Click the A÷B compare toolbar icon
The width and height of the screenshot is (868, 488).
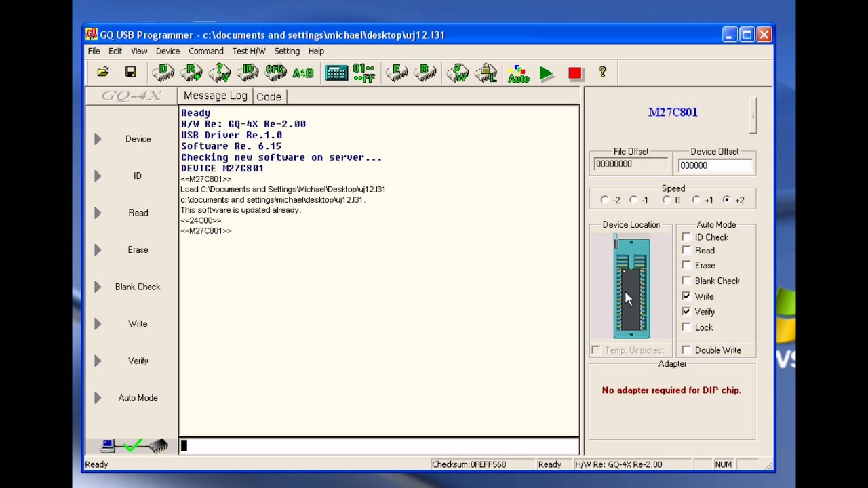pos(303,73)
